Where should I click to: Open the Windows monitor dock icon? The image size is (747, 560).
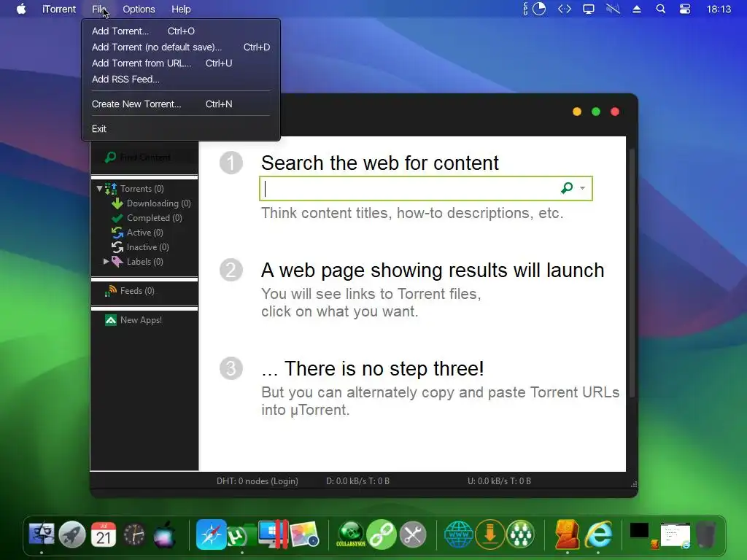click(273, 534)
